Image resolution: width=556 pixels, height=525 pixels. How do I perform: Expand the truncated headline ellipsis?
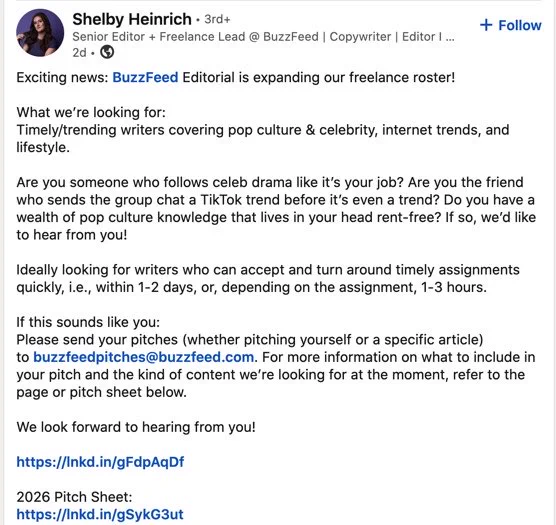449,37
